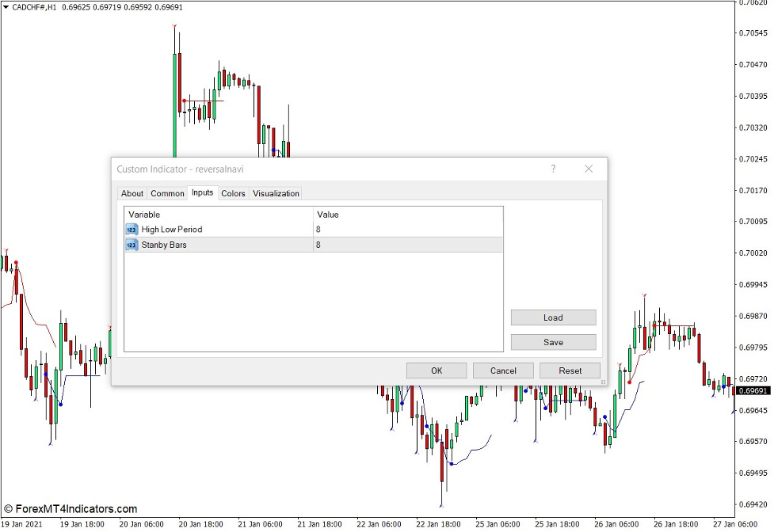Viewport: 774px width, 532px height.
Task: Select the High Low Period variable row
Action: click(x=314, y=230)
